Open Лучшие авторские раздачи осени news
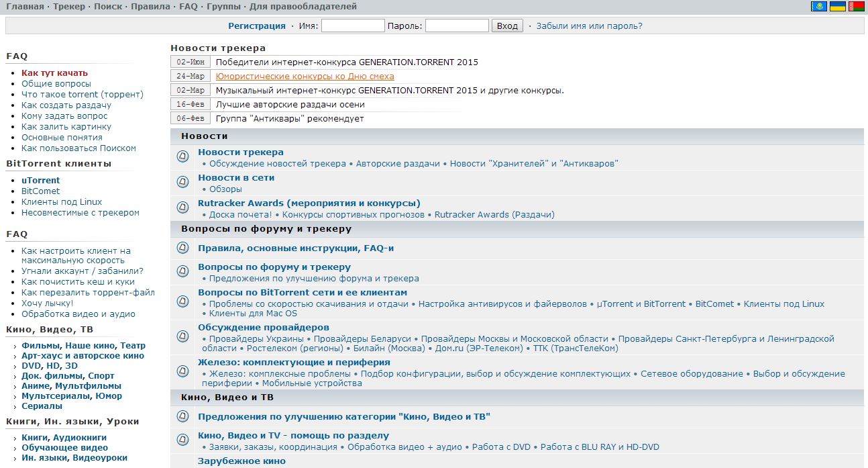The width and height of the screenshot is (868, 468). [x=290, y=104]
